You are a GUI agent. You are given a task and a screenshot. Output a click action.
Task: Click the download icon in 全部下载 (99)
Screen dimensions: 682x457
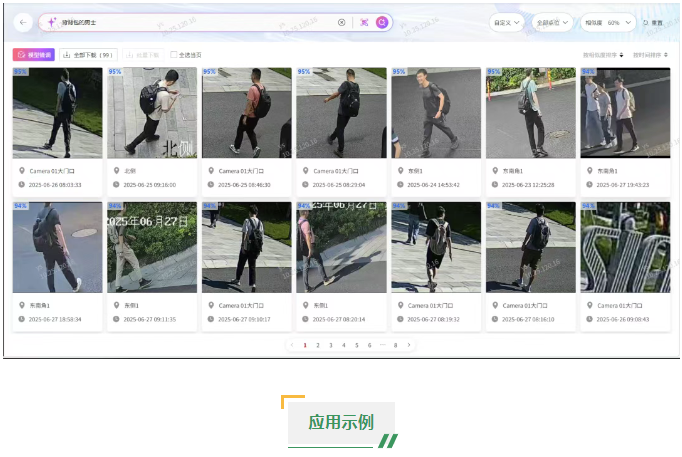[x=67, y=55]
